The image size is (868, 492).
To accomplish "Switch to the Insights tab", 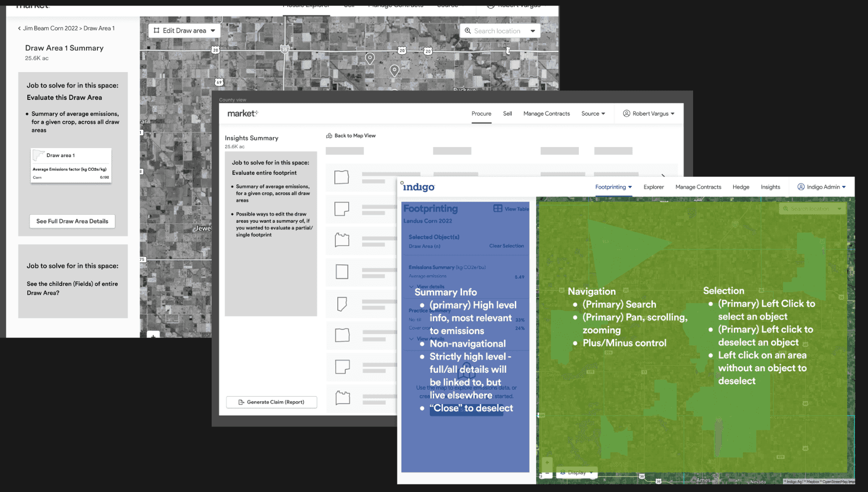I will (x=770, y=187).
